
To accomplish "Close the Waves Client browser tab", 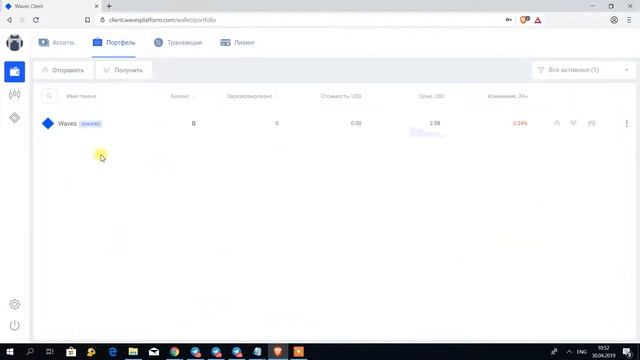I will 96,6.
